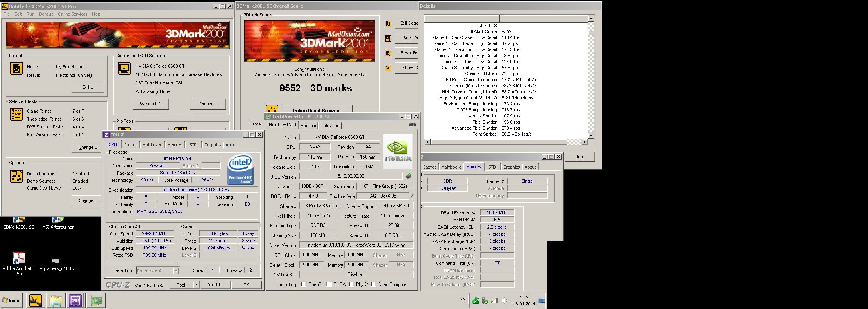Take a screenshot using GPU-Z camera icon
The height and width of the screenshot is (309, 868).
click(x=412, y=125)
